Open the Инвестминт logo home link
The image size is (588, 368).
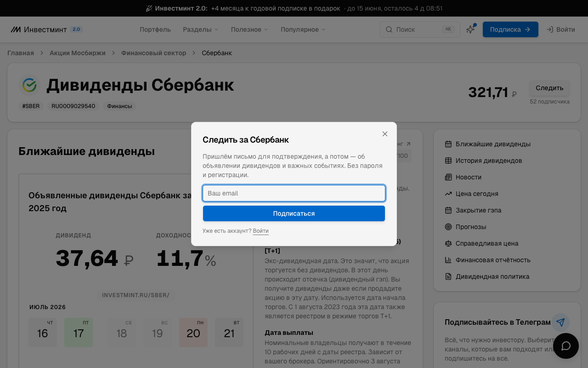point(39,29)
